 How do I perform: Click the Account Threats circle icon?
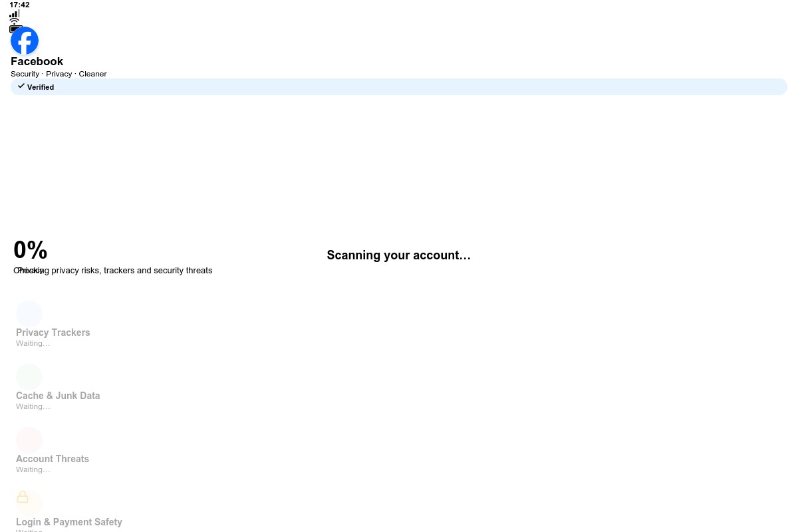point(29,440)
